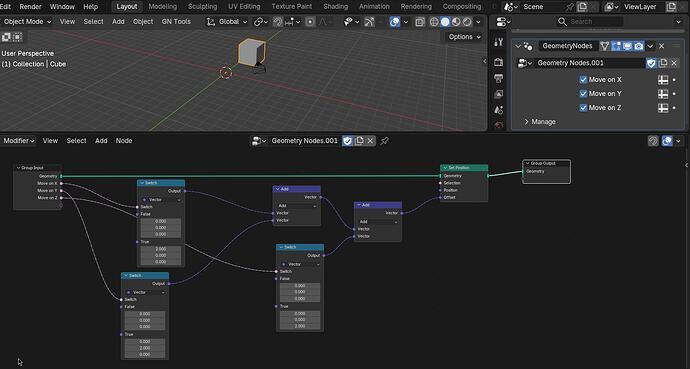Open the Render top menu
The height and width of the screenshot is (369, 690).
30,7
